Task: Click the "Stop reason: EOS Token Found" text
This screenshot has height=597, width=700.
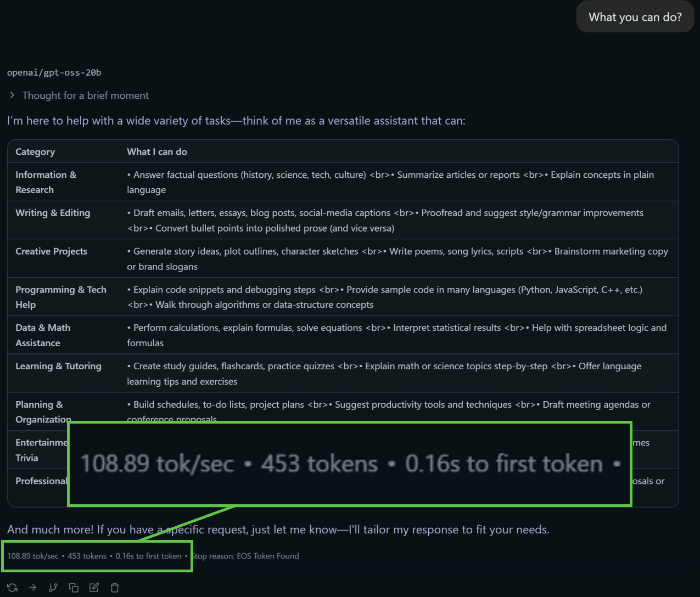Action: pos(246,556)
